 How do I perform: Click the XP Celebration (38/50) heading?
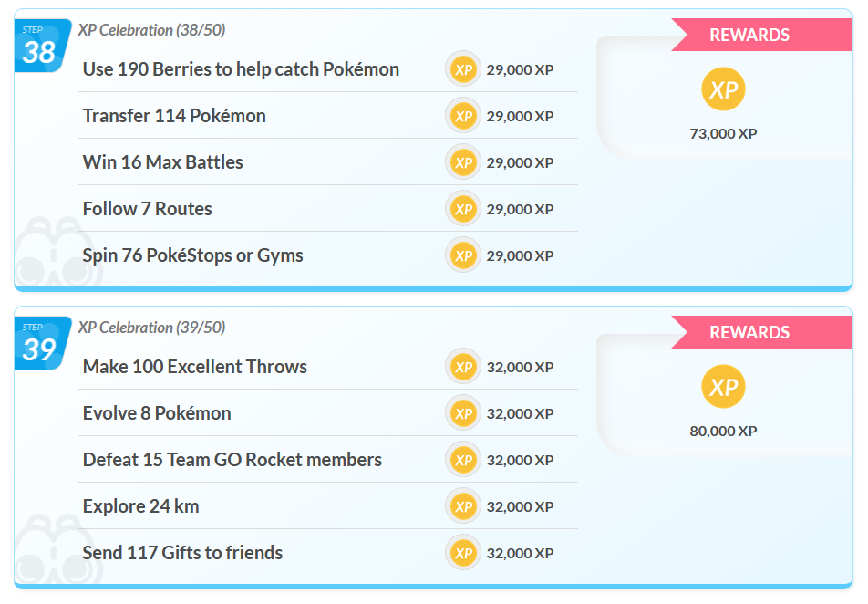pos(151,30)
